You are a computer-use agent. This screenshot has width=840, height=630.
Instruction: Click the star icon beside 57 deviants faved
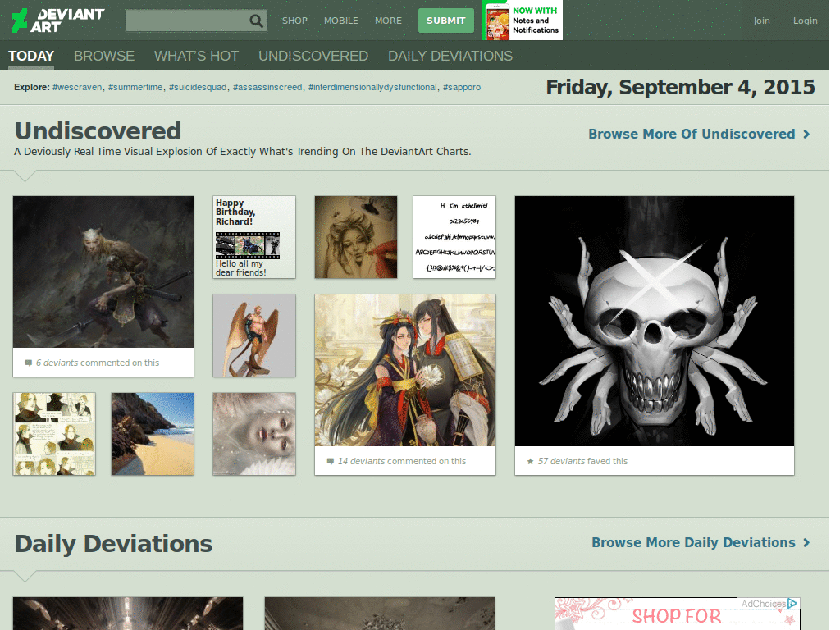(530, 461)
